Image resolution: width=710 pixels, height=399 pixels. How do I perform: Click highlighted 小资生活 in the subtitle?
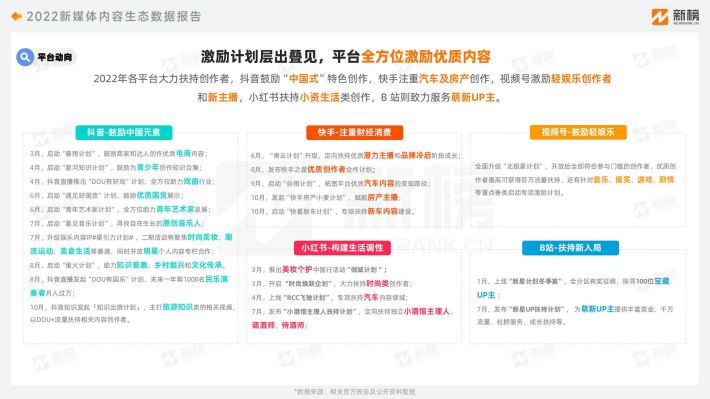coord(320,97)
